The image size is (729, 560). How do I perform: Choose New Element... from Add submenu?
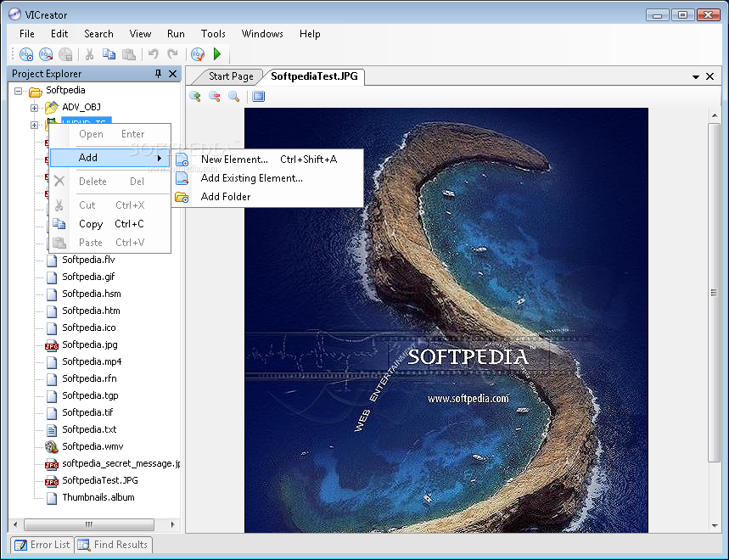point(268,160)
